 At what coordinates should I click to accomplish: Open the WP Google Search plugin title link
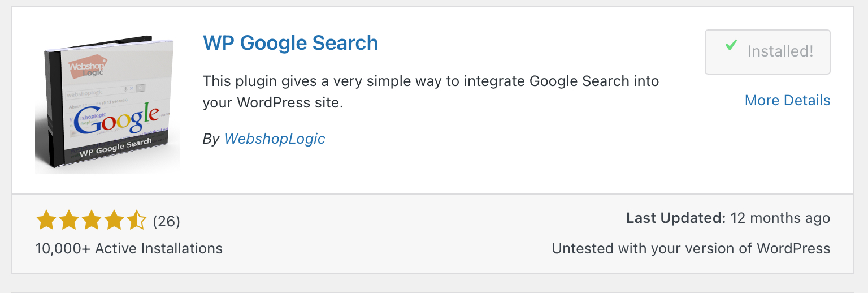pos(290,43)
